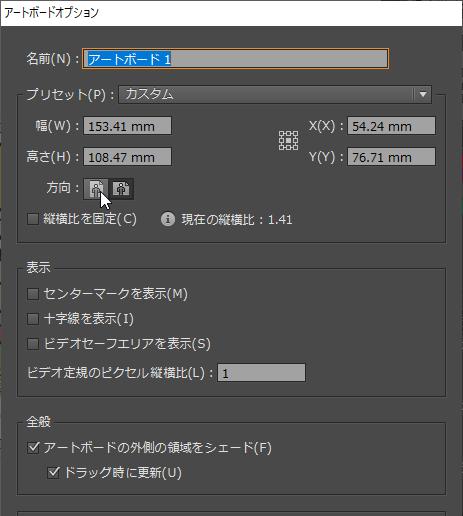The height and width of the screenshot is (516, 463).
Task: Enable 縦横比を固定 checkbox
Action: click(x=33, y=219)
